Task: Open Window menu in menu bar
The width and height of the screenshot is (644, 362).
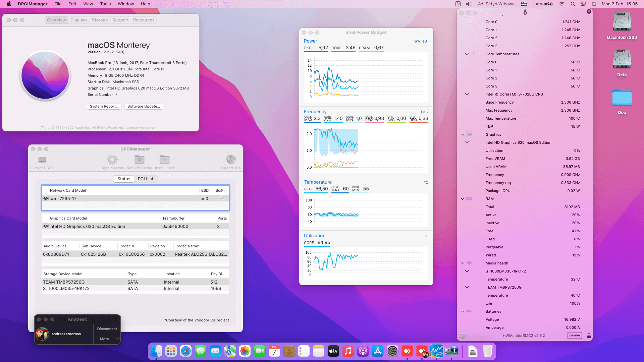Action: (126, 4)
